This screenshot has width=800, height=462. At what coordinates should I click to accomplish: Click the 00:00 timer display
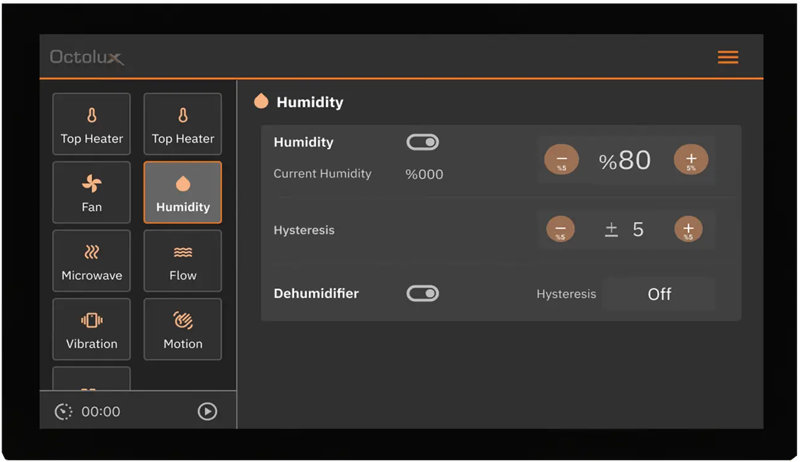[x=101, y=411]
